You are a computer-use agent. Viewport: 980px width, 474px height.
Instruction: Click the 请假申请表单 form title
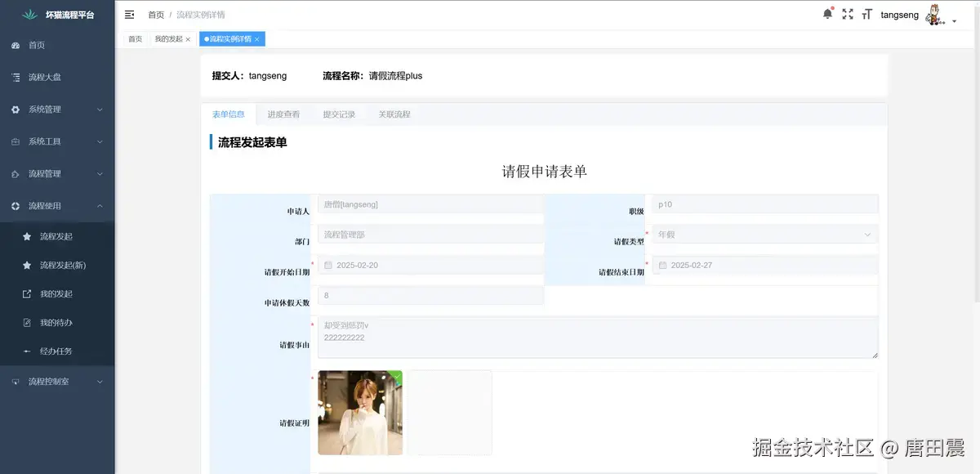[x=544, y=172]
